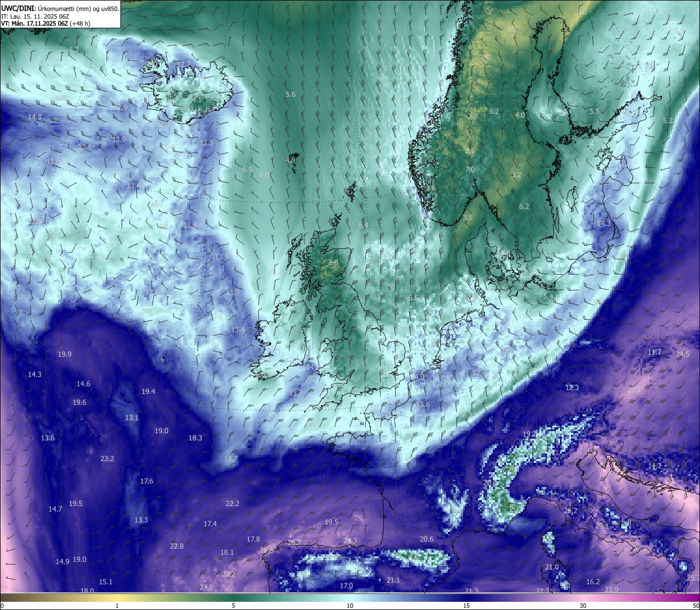The image size is (700, 610).
Task: Click the 21.1 precipitation value
Action: pyautogui.click(x=393, y=580)
